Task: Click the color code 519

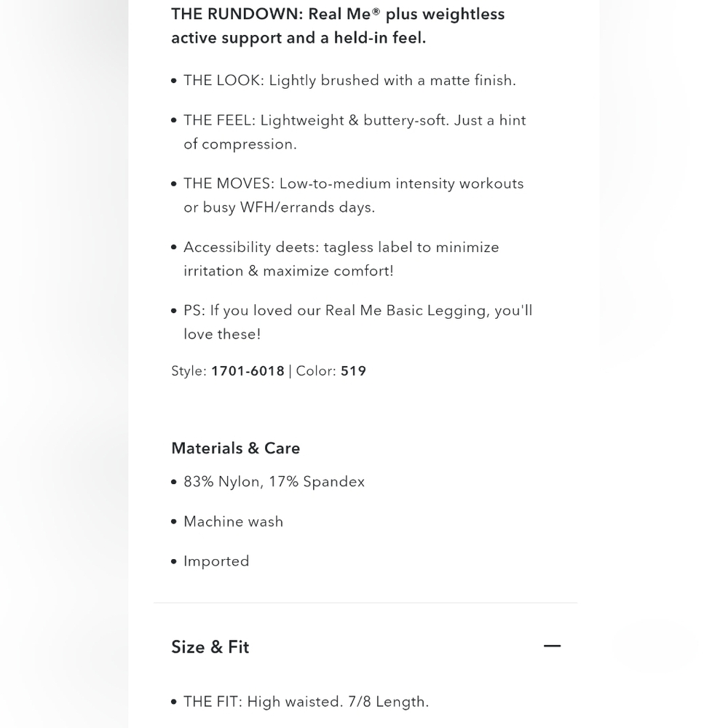Action: pos(353,371)
